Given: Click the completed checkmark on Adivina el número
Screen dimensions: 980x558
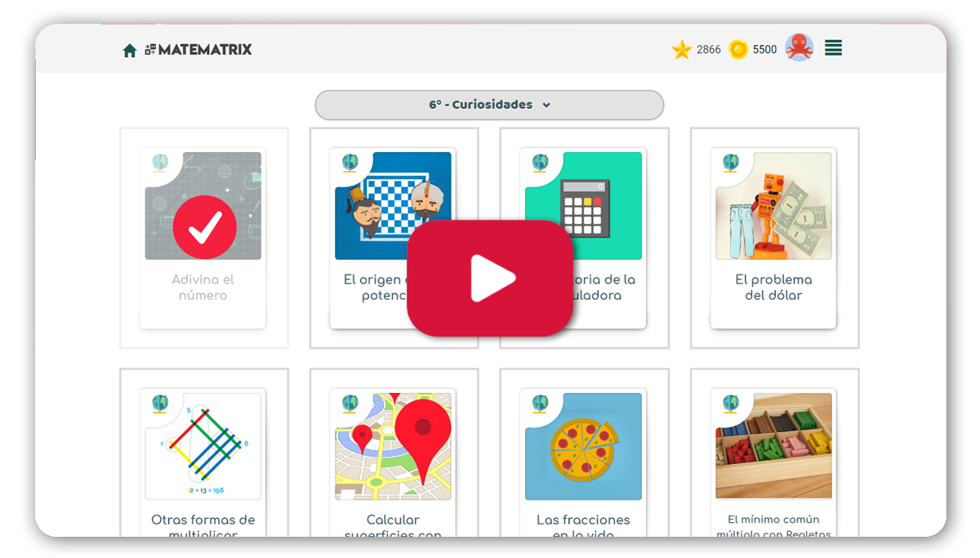Looking at the screenshot, I should [x=204, y=226].
